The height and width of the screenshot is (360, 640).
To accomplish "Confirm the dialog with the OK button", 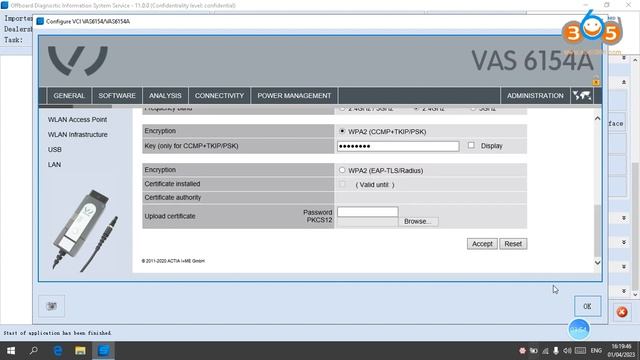I will 587,306.
